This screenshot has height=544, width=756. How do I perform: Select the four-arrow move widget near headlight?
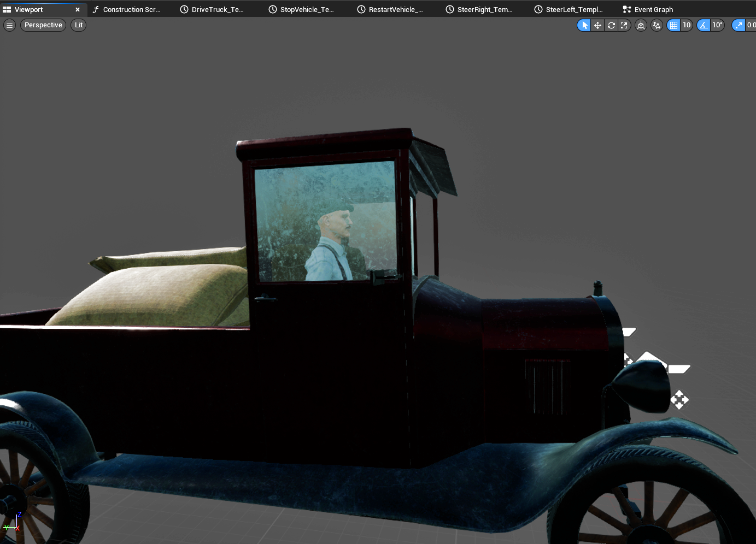pos(679,400)
